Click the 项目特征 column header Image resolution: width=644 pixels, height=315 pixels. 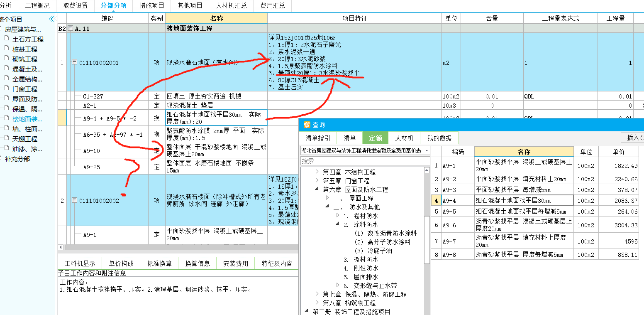(x=354, y=18)
